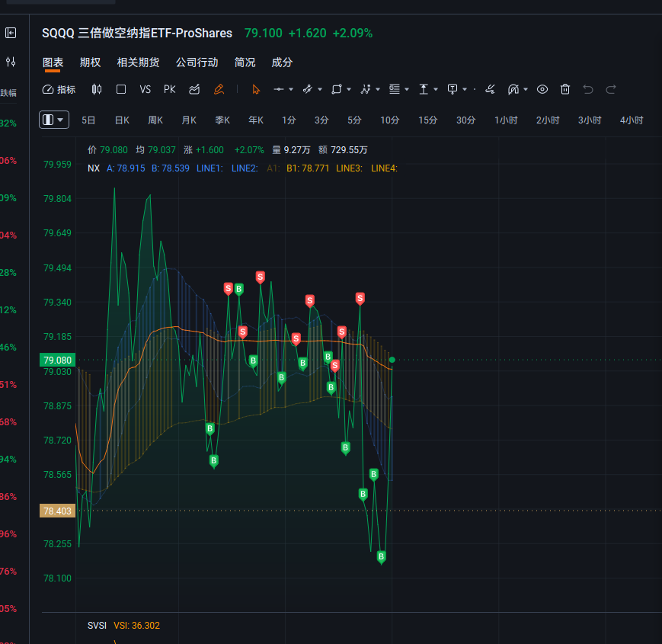Screen dimensions: 662x644
Task: Select the 月K timeframe
Action: (x=189, y=120)
